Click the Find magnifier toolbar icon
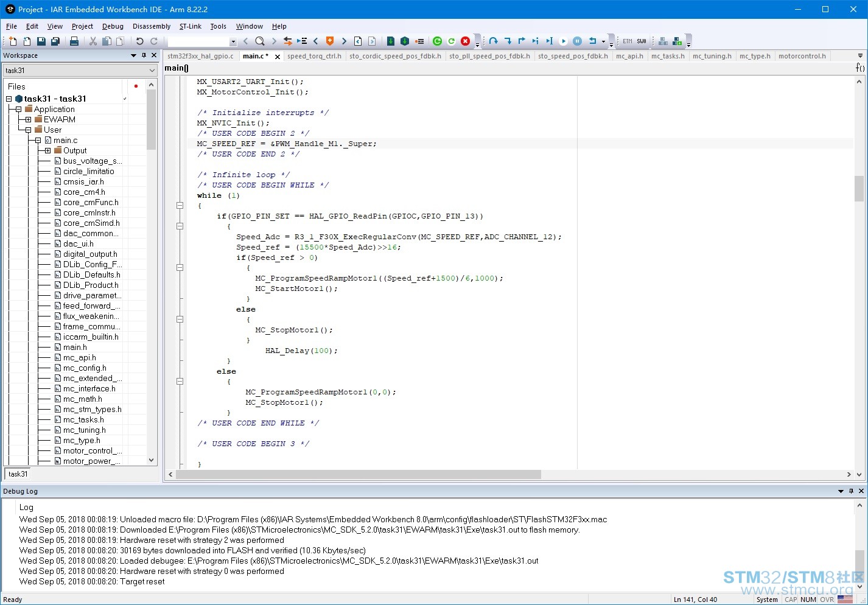Screen dimensions: 868x605 [260, 41]
